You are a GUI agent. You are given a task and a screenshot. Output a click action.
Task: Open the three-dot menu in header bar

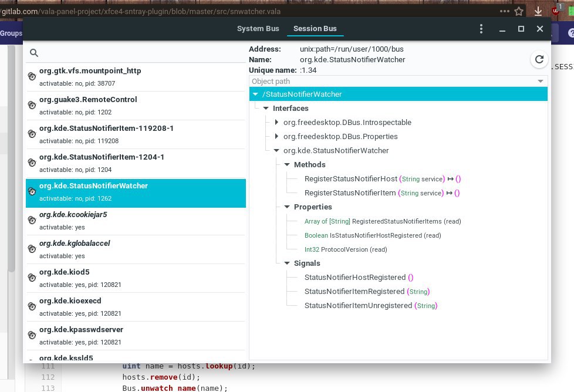[481, 29]
